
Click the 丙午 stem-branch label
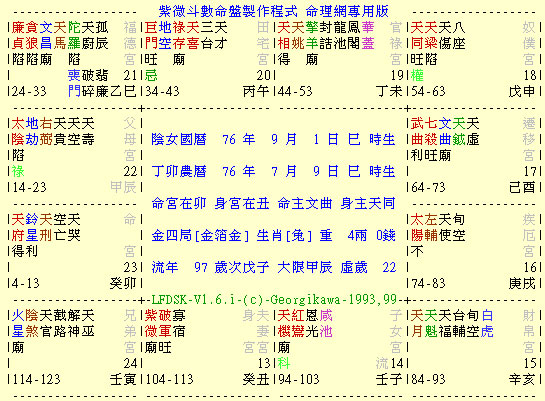coord(256,91)
